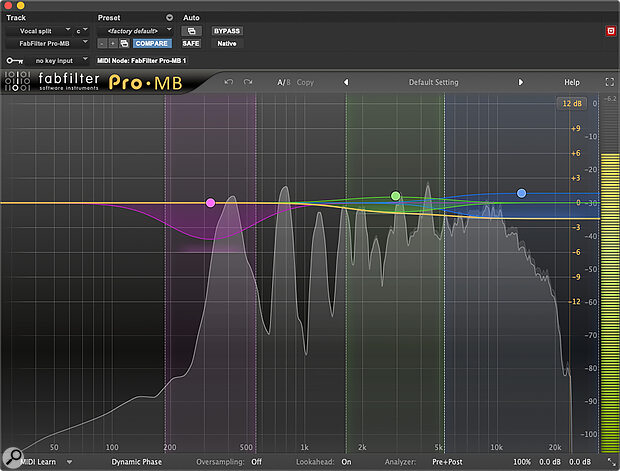Click the Native format button
This screenshot has width=620, height=471.
227,44
